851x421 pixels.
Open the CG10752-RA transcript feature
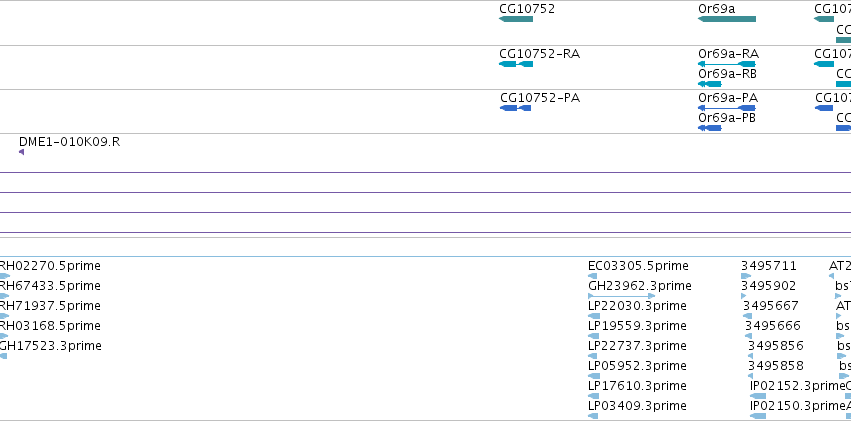point(516,64)
